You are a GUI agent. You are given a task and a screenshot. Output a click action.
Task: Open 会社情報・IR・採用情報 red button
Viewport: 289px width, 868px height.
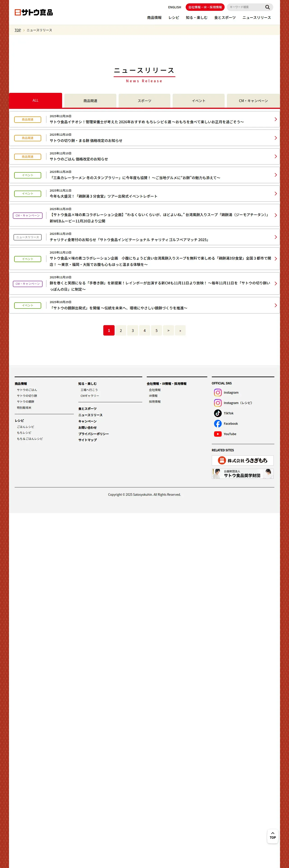pos(205,7)
